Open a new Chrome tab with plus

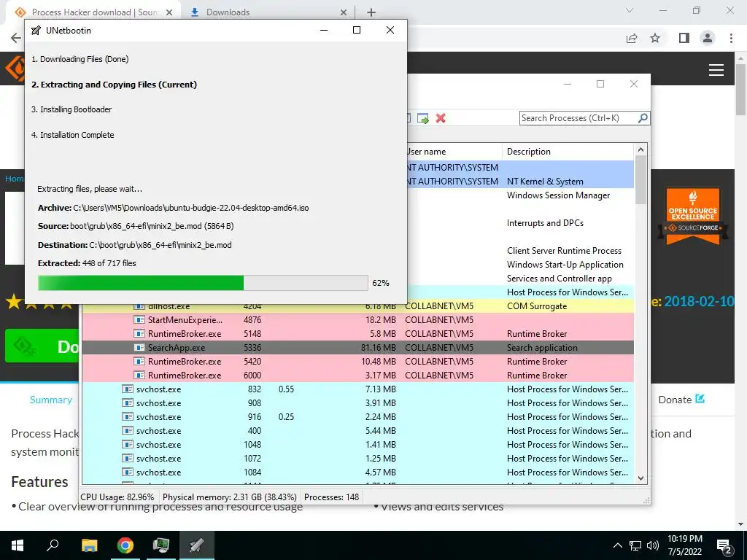pyautogui.click(x=371, y=12)
